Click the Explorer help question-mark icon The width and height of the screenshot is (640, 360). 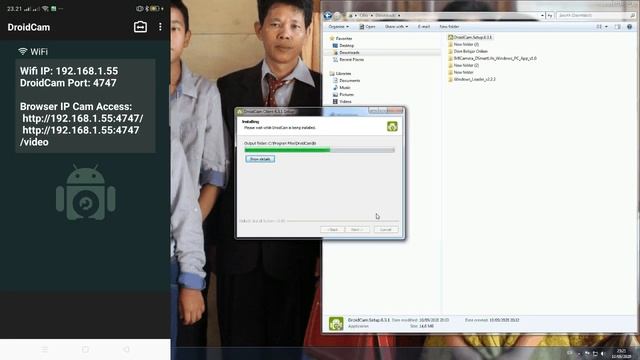click(629, 27)
